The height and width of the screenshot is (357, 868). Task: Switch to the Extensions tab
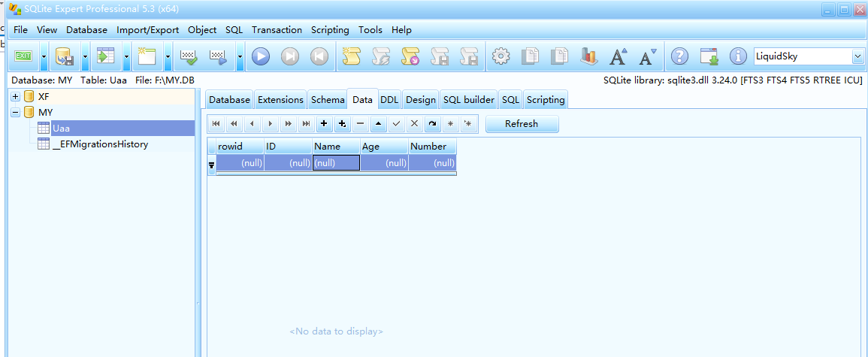click(x=280, y=100)
